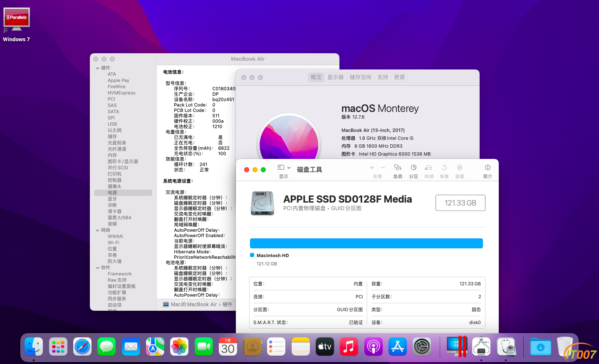The width and height of the screenshot is (599, 364).
Task: Open the Mail app in the Dock
Action: [x=131, y=347]
